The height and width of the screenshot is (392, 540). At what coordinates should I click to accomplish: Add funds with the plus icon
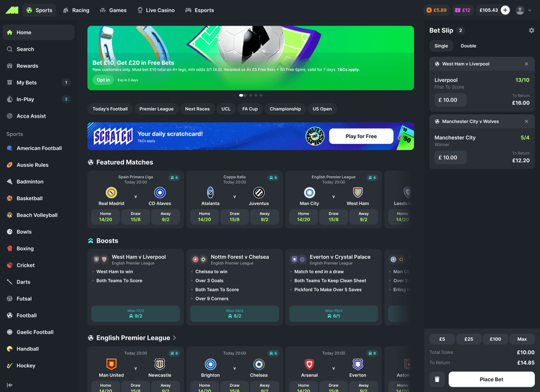pyautogui.click(x=505, y=10)
